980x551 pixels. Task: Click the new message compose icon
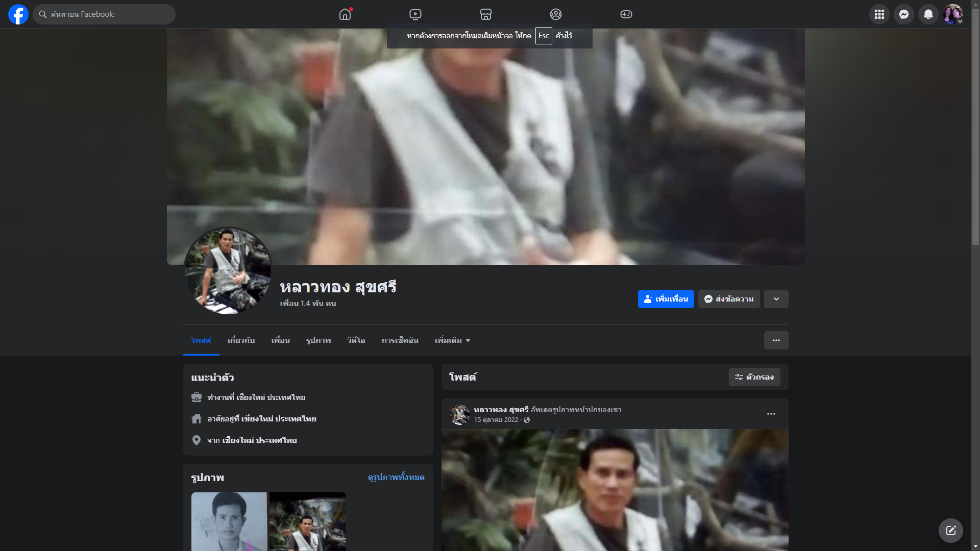pos(950,531)
